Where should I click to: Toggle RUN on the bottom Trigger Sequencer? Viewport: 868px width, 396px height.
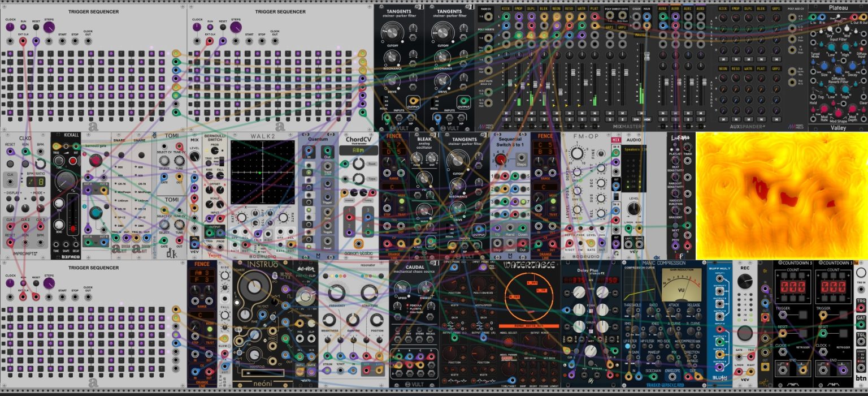coord(23,282)
